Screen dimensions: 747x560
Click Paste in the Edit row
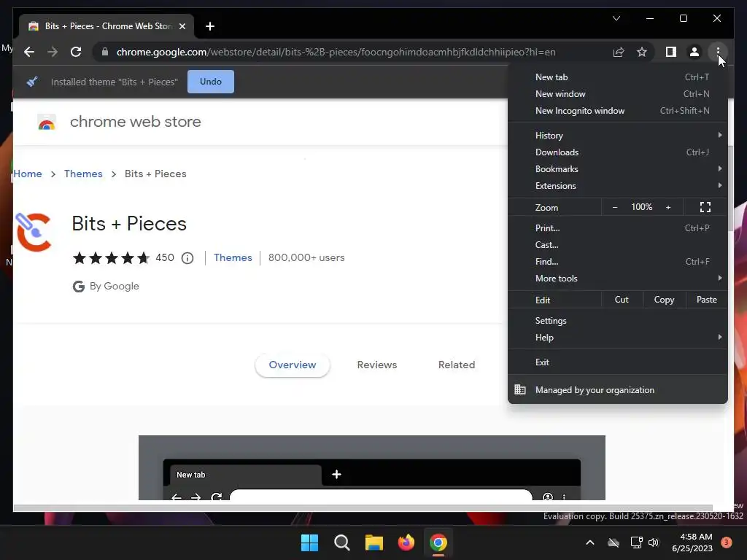tap(706, 300)
